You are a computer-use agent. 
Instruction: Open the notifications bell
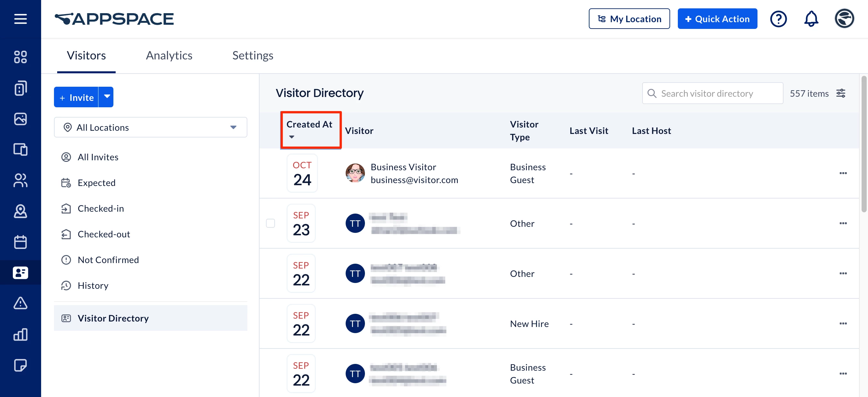pos(811,19)
